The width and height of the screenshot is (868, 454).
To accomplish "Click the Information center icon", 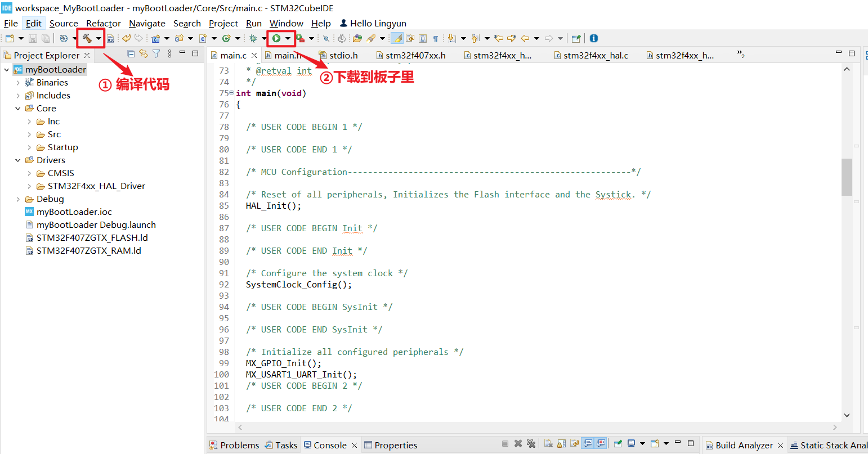I will (x=594, y=38).
